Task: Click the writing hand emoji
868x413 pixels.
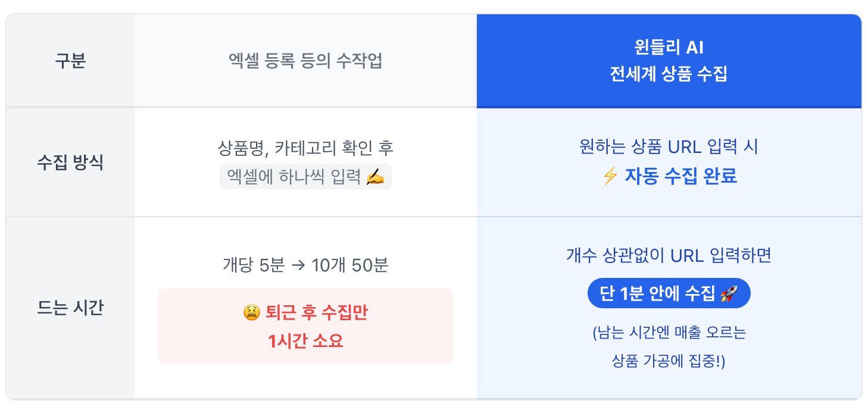Action: coord(375,177)
